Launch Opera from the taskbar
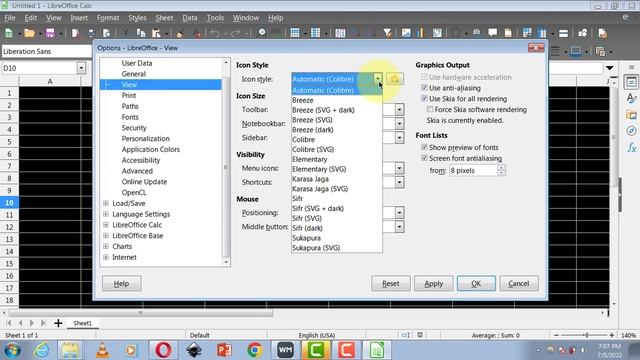The image size is (640, 360). pos(163,350)
